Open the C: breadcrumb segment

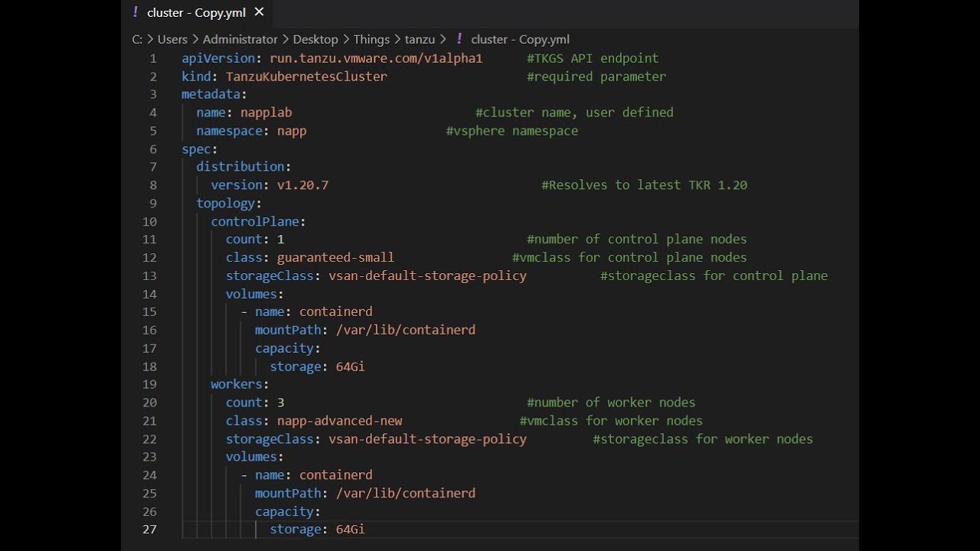[137, 39]
